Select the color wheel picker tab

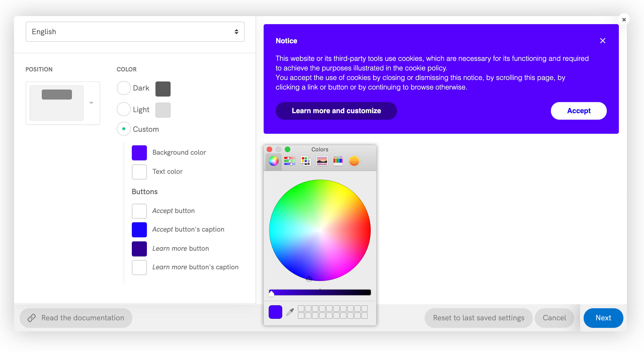pyautogui.click(x=273, y=161)
